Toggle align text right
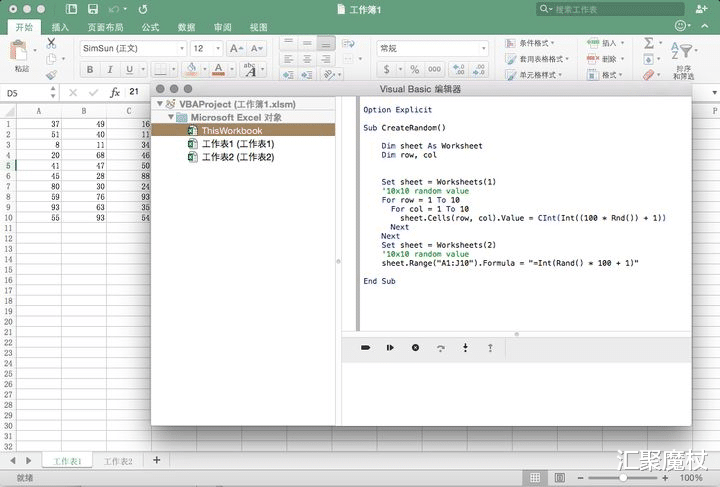Screen dimensions: 720x487 (326, 59)
